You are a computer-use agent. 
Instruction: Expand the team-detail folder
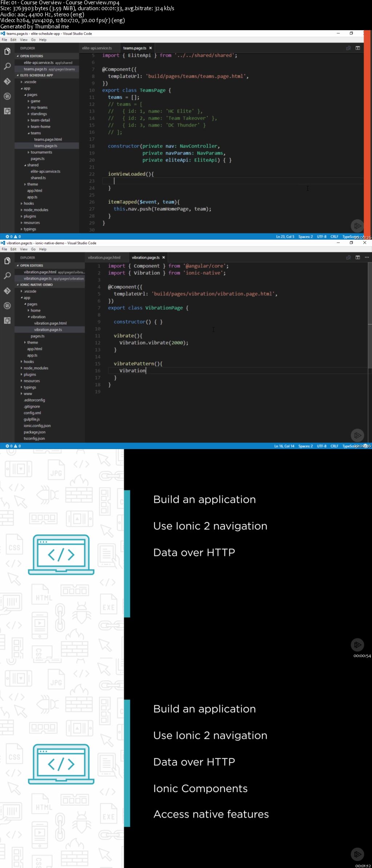[x=40, y=120]
